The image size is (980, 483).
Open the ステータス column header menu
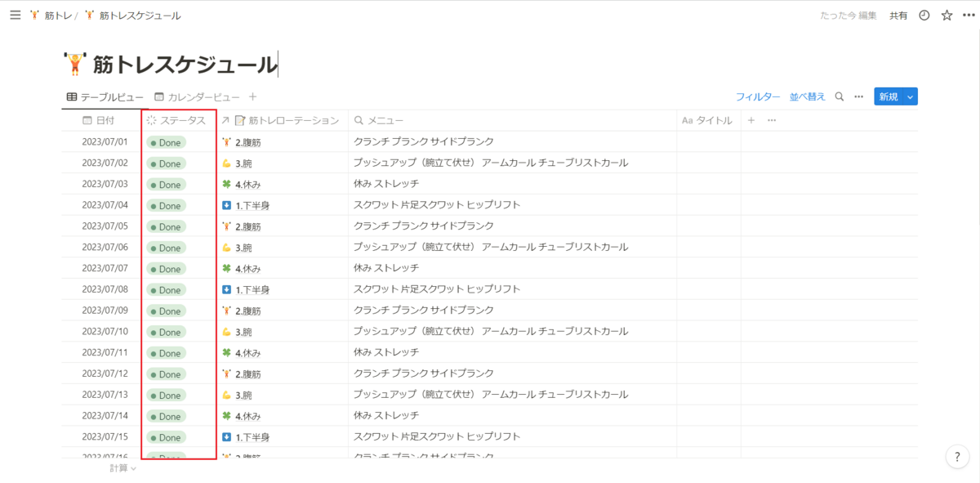tap(178, 121)
